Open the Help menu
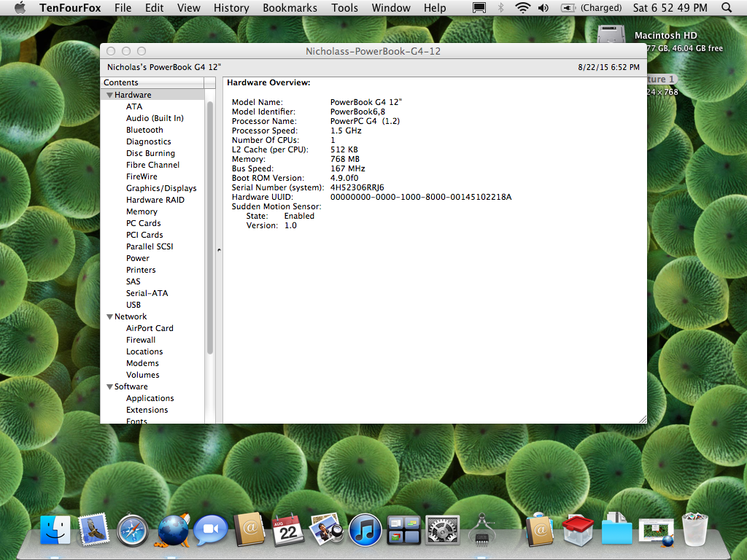 click(x=435, y=7)
